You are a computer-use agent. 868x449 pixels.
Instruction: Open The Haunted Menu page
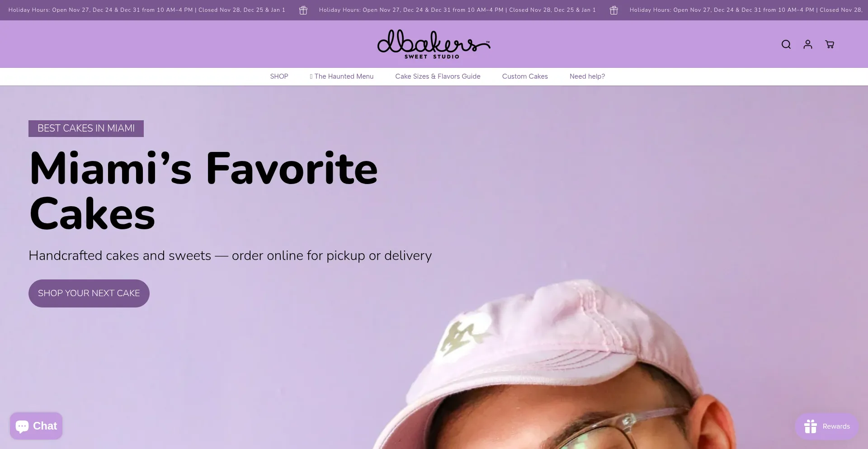(x=342, y=76)
